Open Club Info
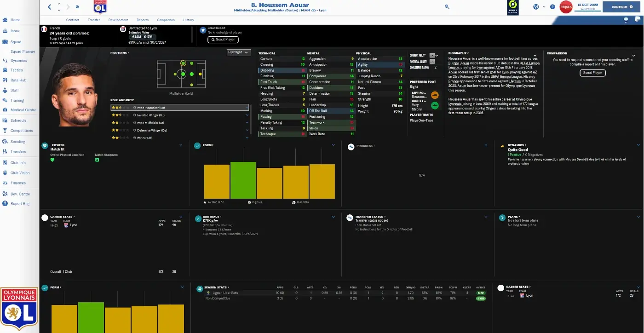The width and height of the screenshot is (644, 333). coord(18,163)
